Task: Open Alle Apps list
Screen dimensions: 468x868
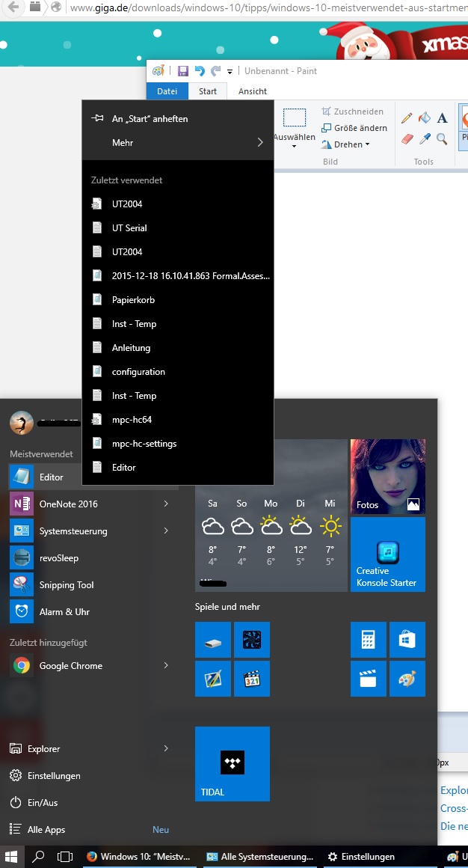Action: coord(37,829)
